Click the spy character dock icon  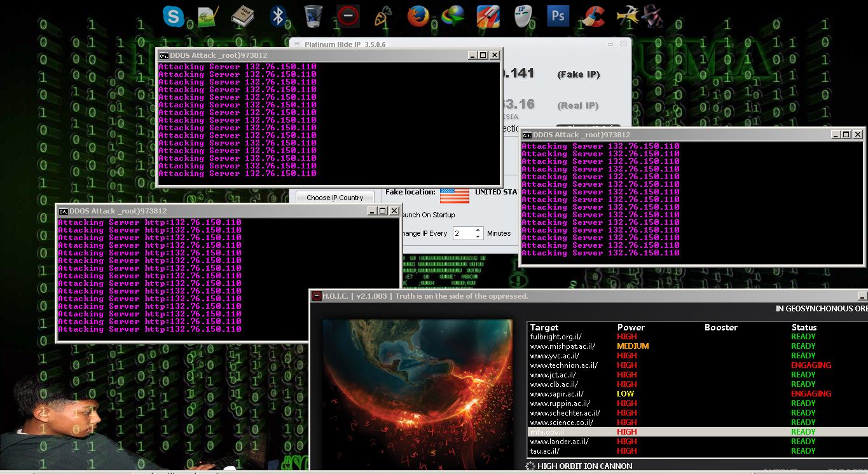coord(654,16)
